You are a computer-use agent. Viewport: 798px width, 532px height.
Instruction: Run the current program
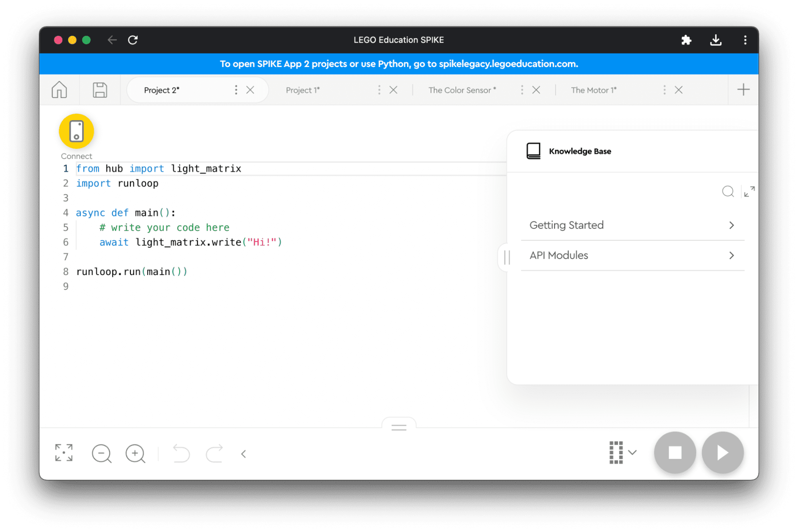(x=723, y=452)
